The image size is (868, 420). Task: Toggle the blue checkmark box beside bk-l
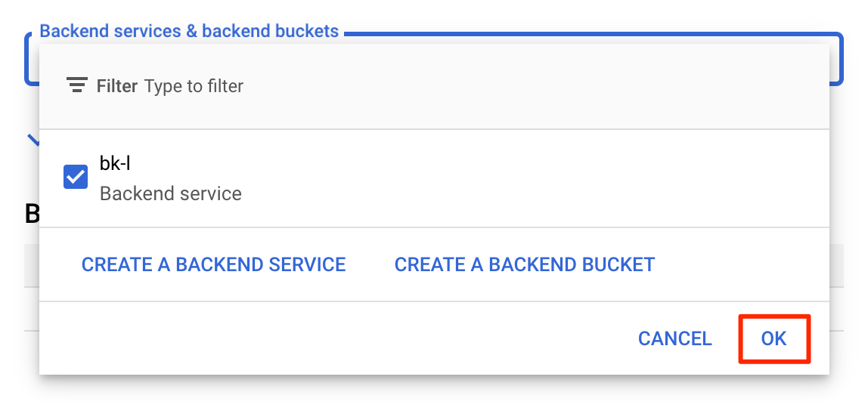[76, 178]
